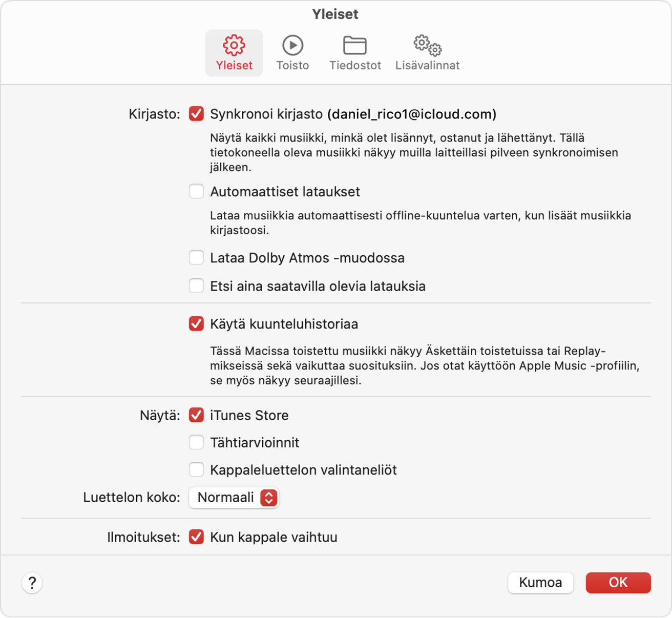Check Kappaleluettelon valintaneliöt option

click(x=196, y=470)
